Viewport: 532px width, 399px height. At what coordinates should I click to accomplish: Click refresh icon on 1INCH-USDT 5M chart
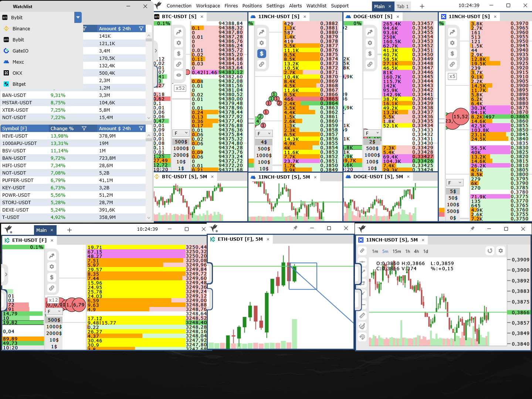click(x=490, y=251)
